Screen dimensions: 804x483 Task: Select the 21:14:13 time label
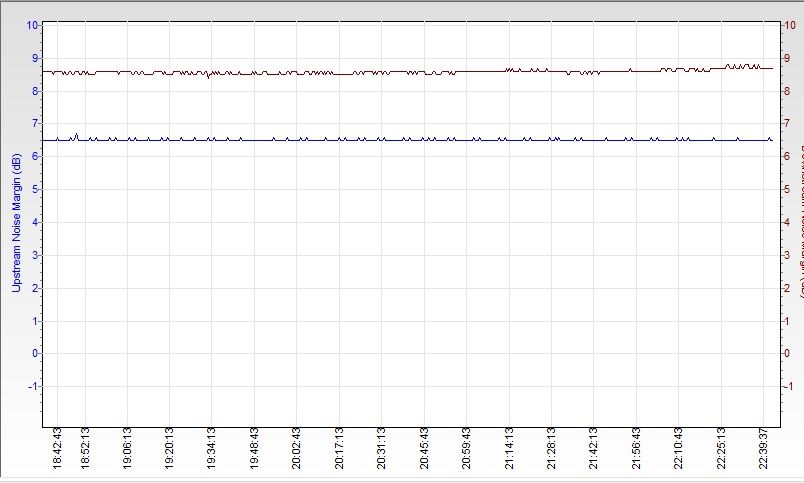click(x=509, y=448)
